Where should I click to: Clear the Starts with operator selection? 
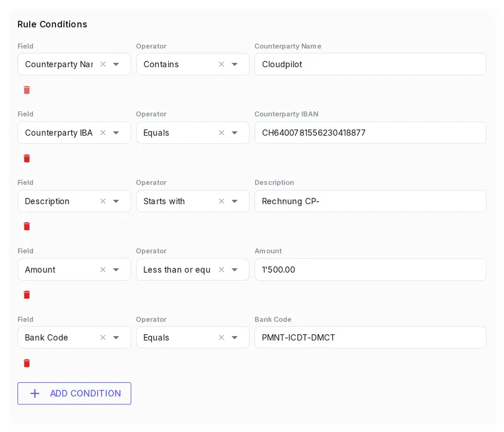point(222,201)
